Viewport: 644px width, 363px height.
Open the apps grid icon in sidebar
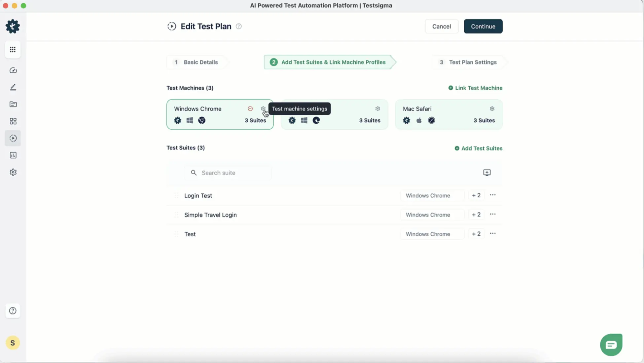tap(13, 50)
